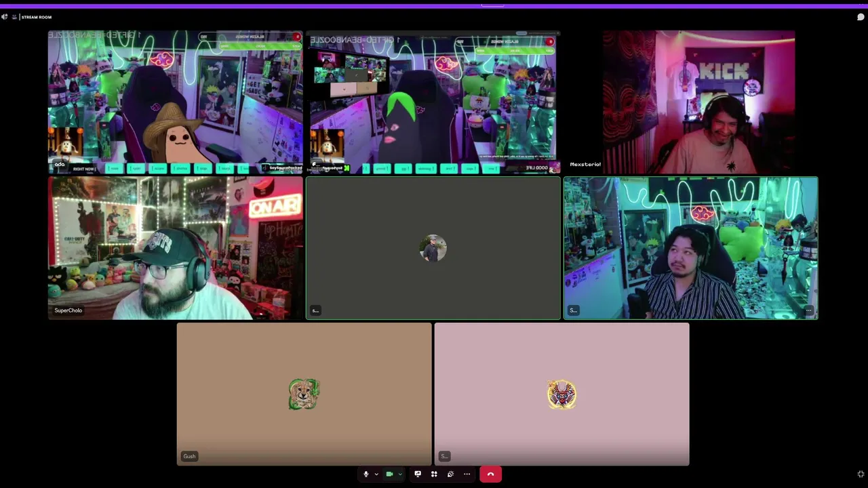Open the members icon beside STREAM ROOM
The image size is (868, 488).
14,17
